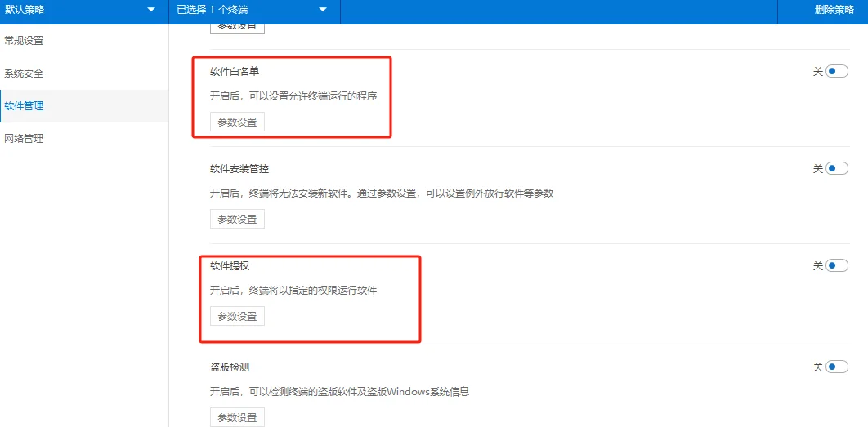Image resolution: width=868 pixels, height=427 pixels.
Task: Toggle the 软件白名单 switch on
Action: coord(836,71)
